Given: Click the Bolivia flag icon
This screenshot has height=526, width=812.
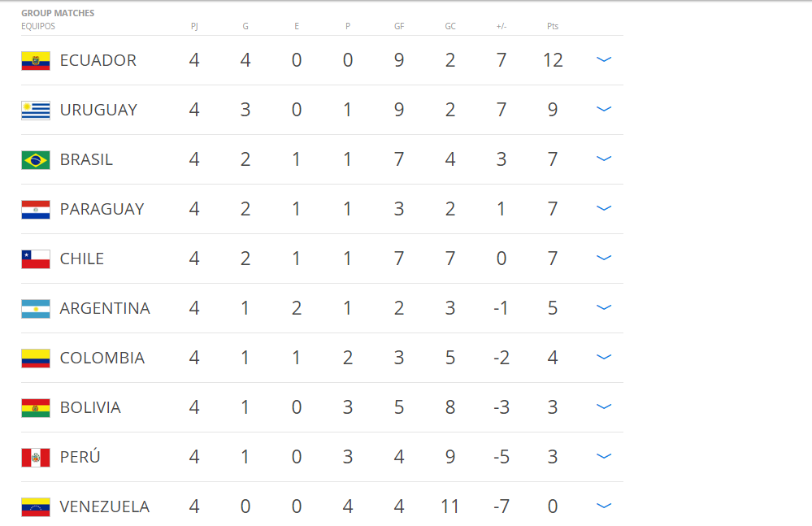Looking at the screenshot, I should [x=36, y=408].
